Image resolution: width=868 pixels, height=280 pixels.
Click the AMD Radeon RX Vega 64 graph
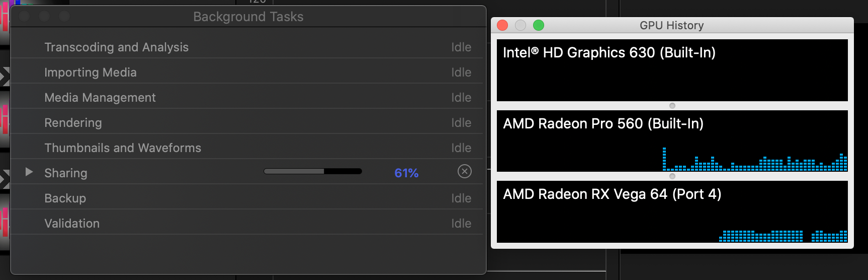(672, 217)
